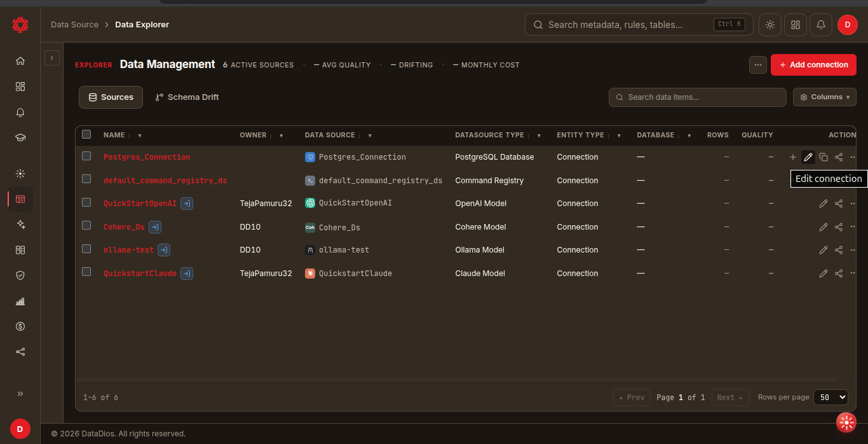The height and width of the screenshot is (444, 868).
Task: Click the duplicate copy icon for Postgres_Connection
Action: 824,157
